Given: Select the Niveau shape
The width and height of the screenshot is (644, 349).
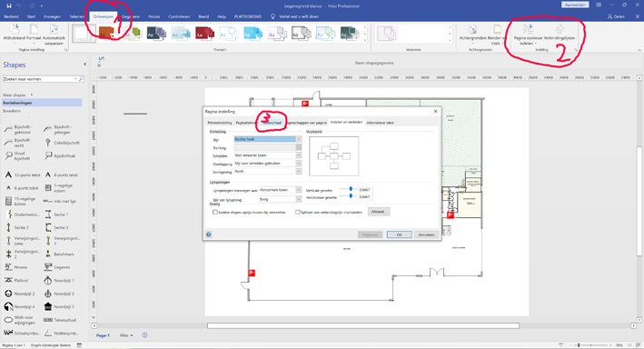Looking at the screenshot, I should point(15,267).
